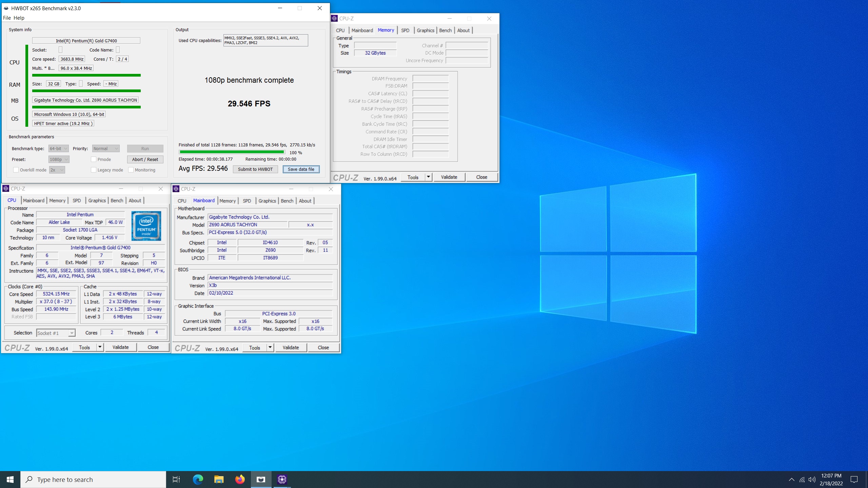This screenshot has height=488, width=868.
Task: Click Validate in CPU window
Action: point(121,347)
